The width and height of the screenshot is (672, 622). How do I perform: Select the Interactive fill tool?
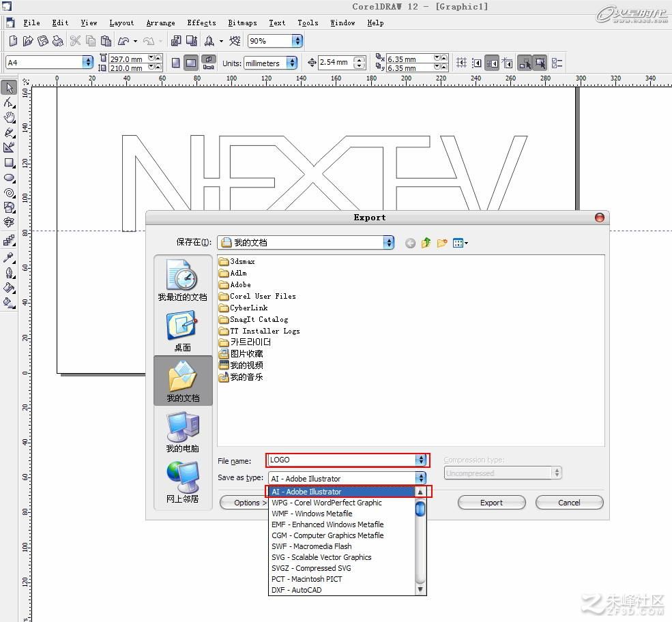9,303
